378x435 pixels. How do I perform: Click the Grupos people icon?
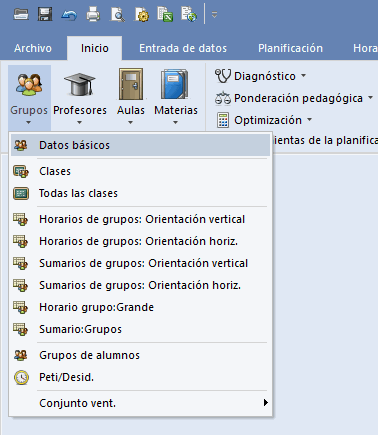[x=29, y=85]
